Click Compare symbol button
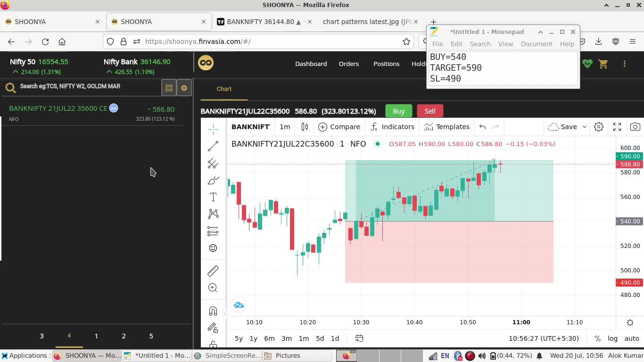 339,127
